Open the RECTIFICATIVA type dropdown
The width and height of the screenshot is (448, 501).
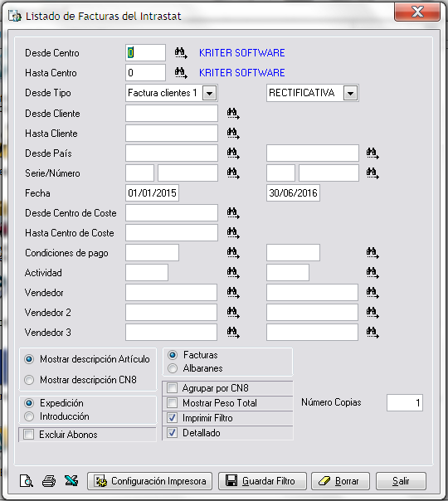coord(351,93)
